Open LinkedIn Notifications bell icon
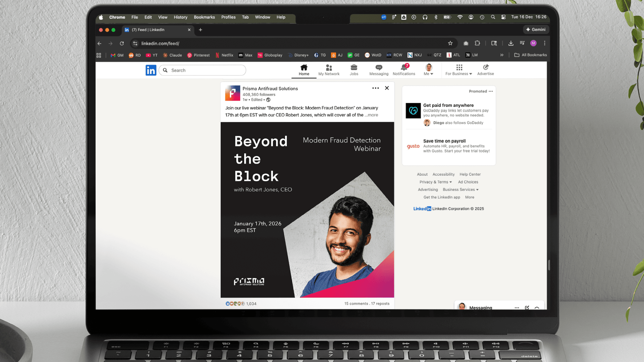 coord(404,68)
